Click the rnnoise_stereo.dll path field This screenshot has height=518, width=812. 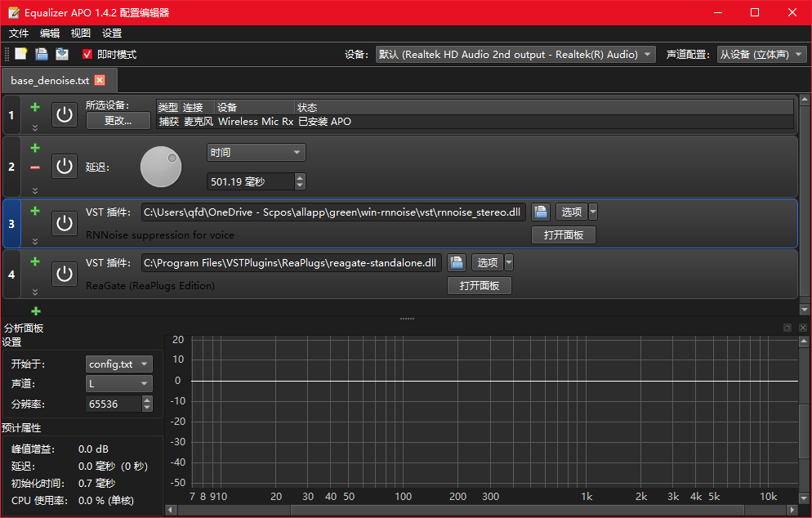[333, 212]
